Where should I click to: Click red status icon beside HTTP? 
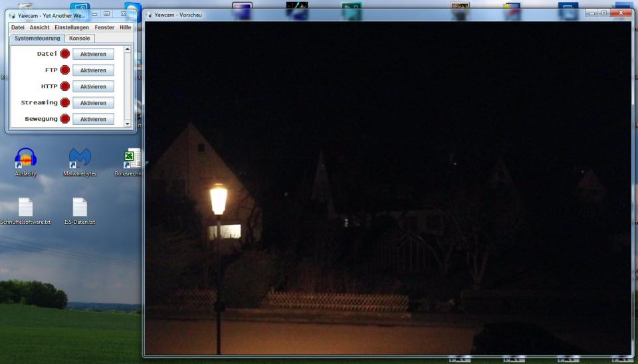(x=65, y=86)
